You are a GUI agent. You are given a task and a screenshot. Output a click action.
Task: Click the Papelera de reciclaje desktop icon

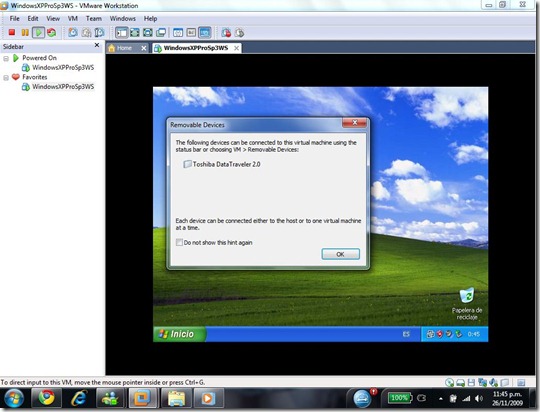click(467, 304)
